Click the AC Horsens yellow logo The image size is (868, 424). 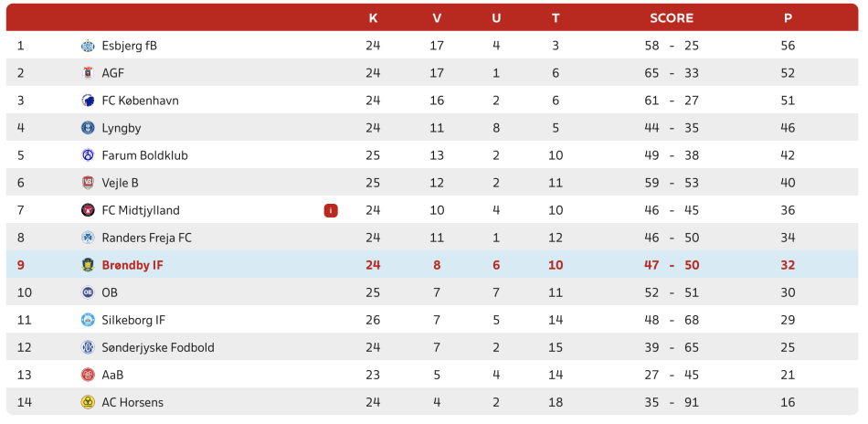[88, 402]
